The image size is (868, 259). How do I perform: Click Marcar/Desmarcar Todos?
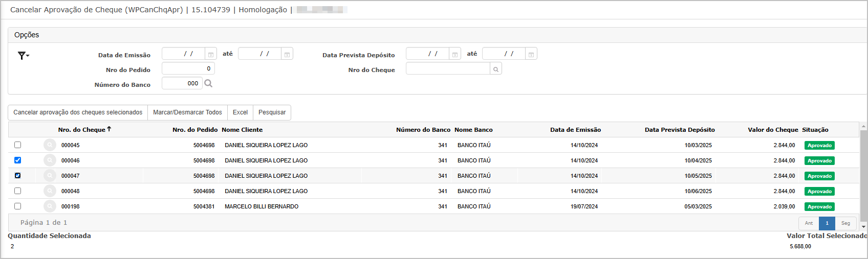[187, 112]
